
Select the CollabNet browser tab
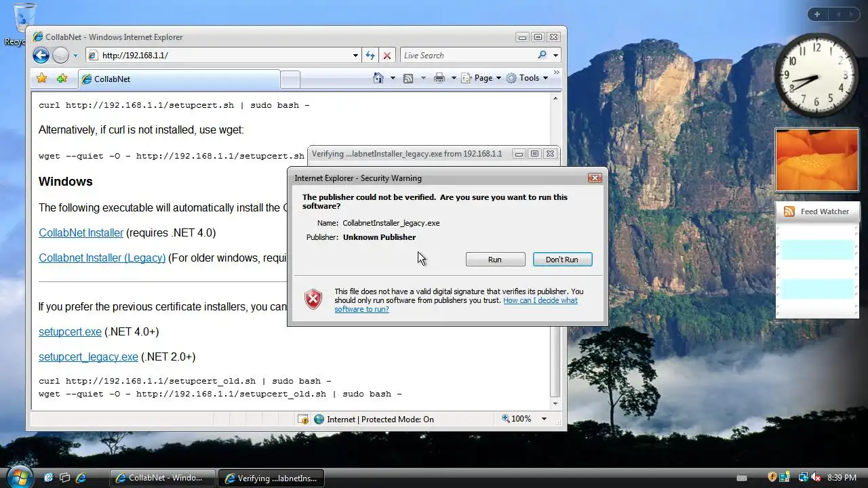tap(178, 79)
